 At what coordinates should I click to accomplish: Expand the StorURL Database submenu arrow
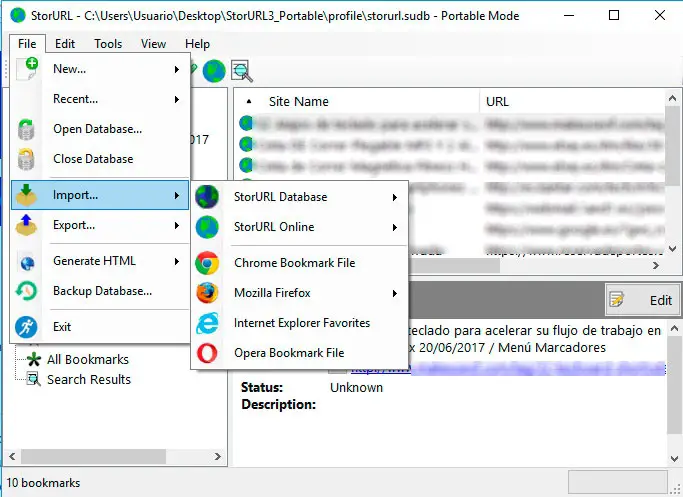click(x=395, y=197)
